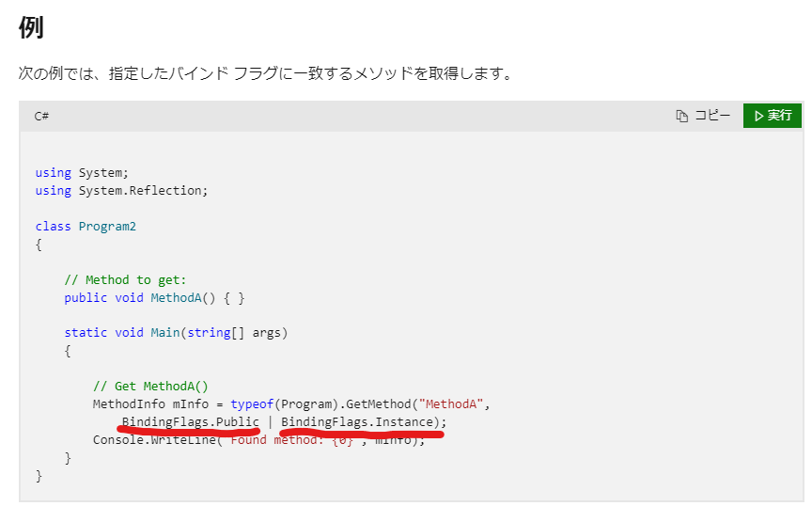Click the 'Console.WriteLine' line
812x522 pixels.
point(259,440)
